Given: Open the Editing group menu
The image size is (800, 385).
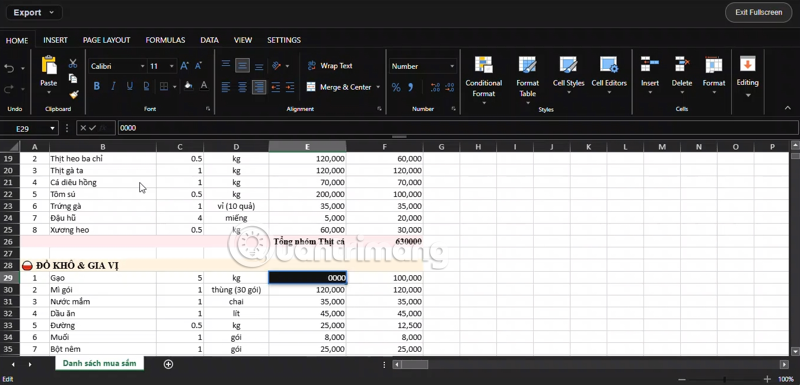Looking at the screenshot, I should click(x=747, y=76).
